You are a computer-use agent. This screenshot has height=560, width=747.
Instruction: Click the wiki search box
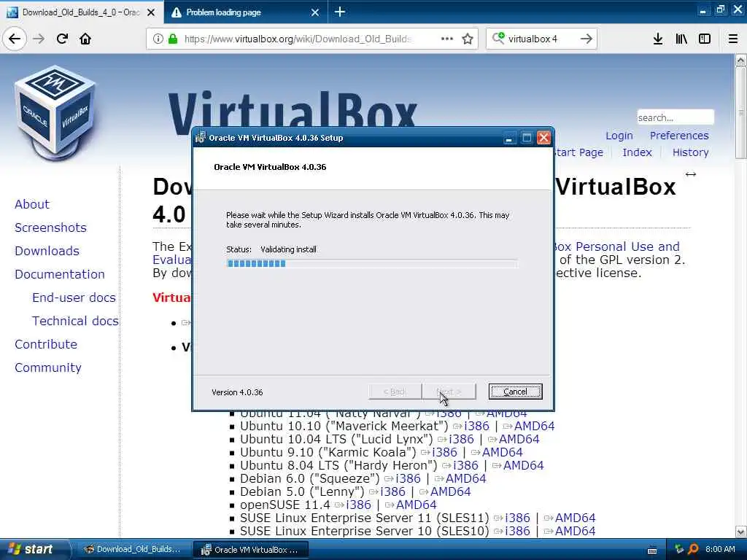(675, 117)
